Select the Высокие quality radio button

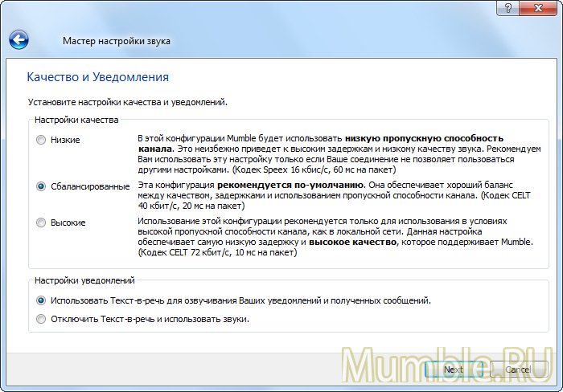(x=42, y=223)
